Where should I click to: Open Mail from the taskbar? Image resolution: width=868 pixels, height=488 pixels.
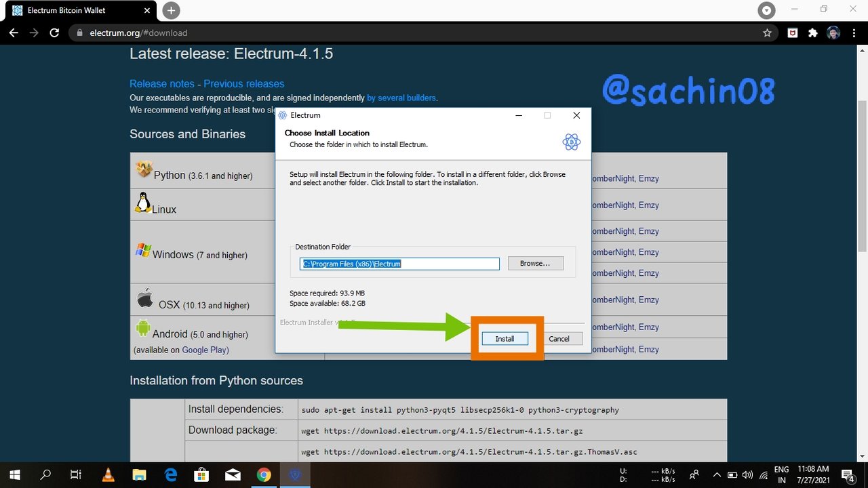coord(233,474)
